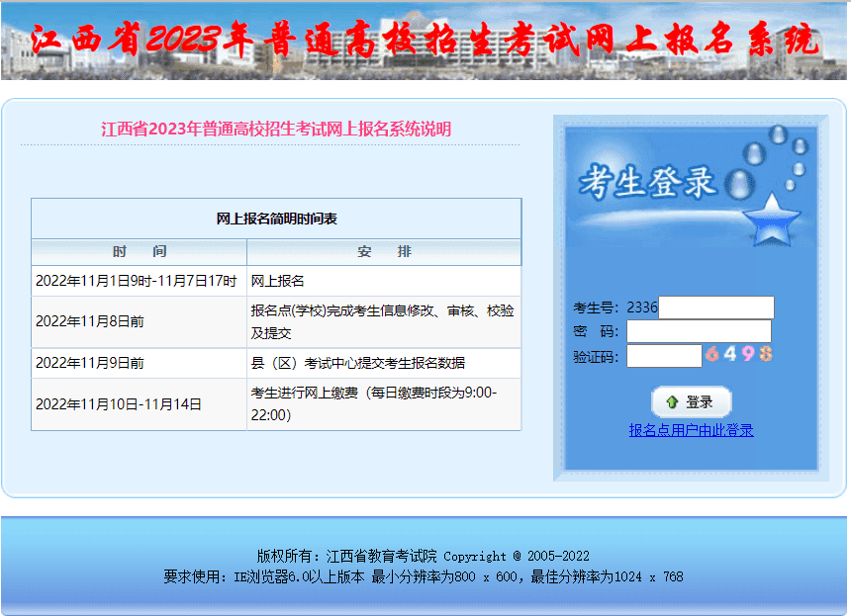Click the 考生号 input field
Screen dimensions: 851x616
point(714,307)
